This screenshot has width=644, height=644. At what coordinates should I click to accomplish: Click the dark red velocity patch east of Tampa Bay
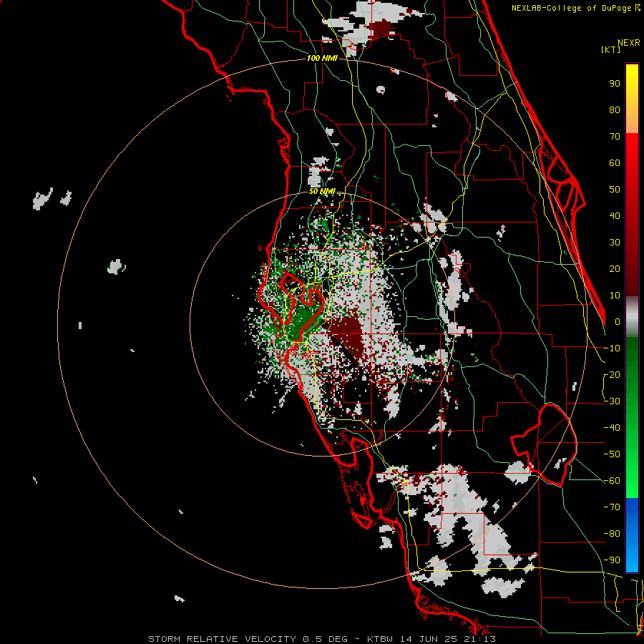pyautogui.click(x=349, y=335)
